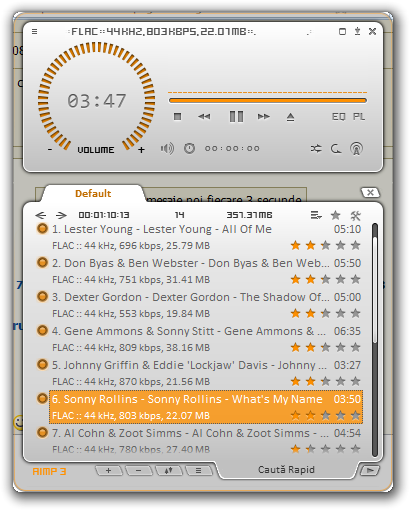The height and width of the screenshot is (511, 410).
Task: Toggle shuffle playback mode
Action: point(316,149)
